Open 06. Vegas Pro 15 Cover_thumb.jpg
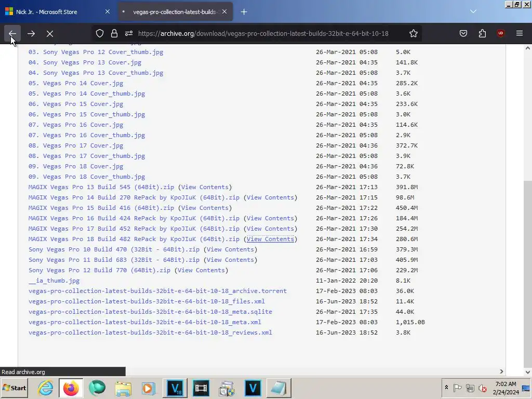 click(x=87, y=114)
